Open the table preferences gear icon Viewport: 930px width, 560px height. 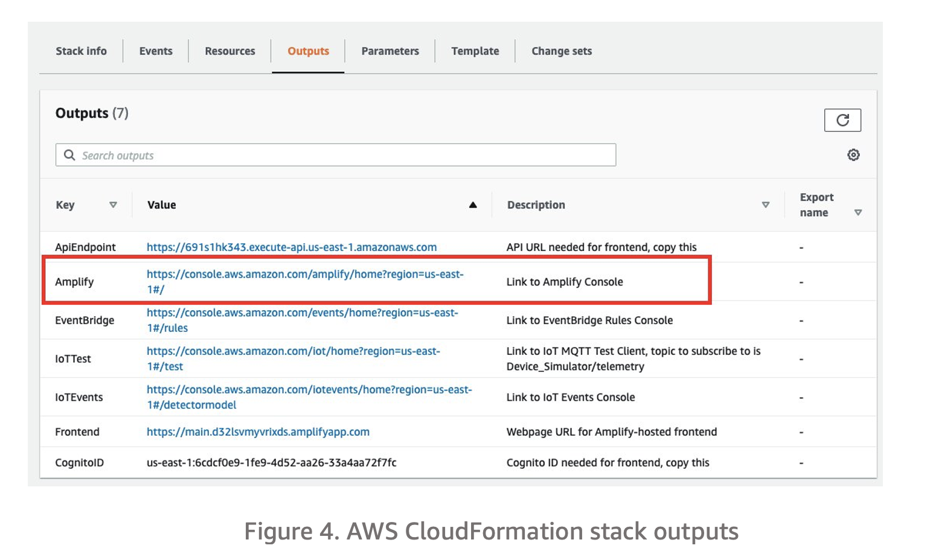tap(853, 155)
